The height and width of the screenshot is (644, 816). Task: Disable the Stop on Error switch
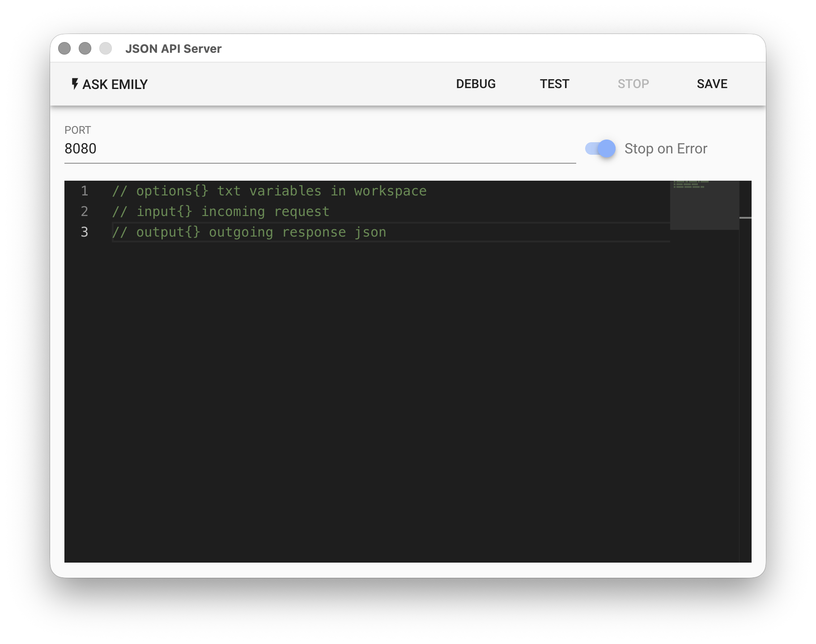600,148
